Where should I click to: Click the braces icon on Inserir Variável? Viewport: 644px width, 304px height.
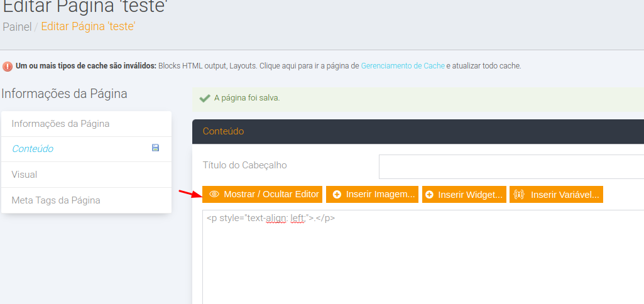coord(519,194)
